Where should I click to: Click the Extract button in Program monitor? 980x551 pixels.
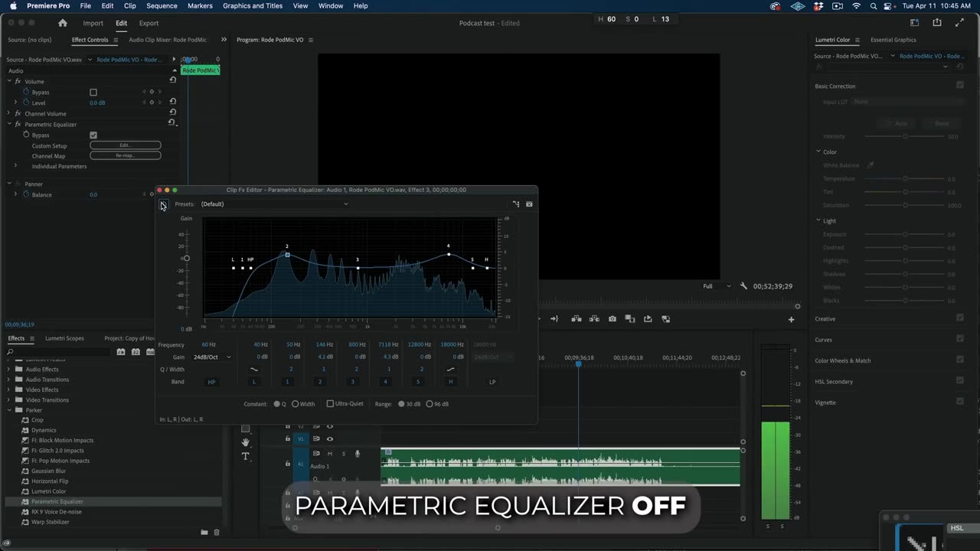tap(594, 319)
